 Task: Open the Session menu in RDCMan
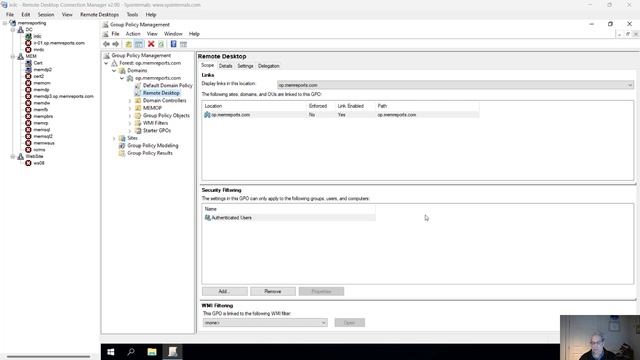(x=46, y=15)
